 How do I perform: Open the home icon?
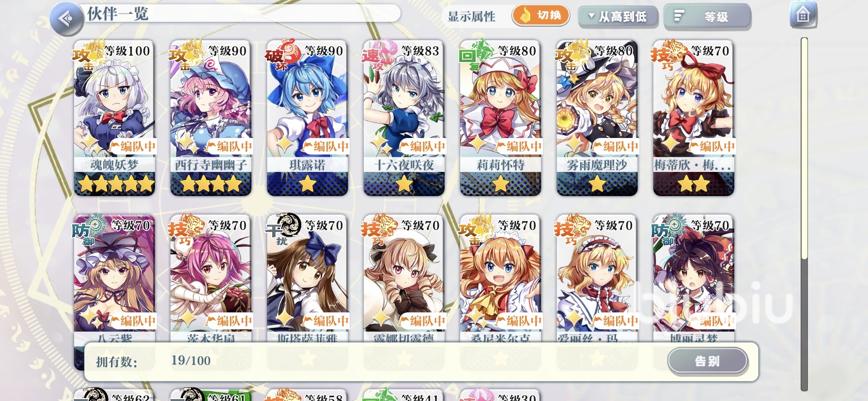(803, 15)
